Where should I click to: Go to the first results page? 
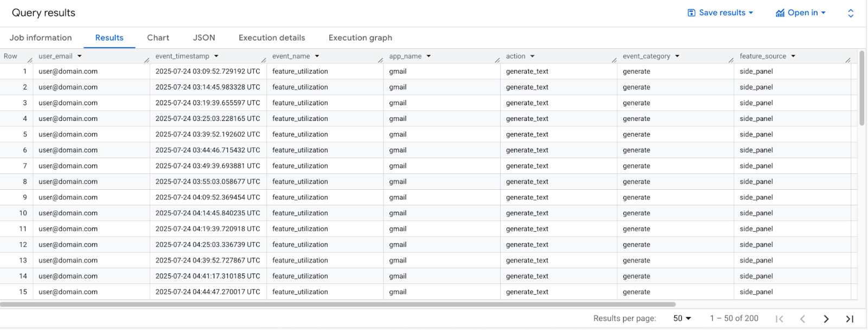click(780, 319)
